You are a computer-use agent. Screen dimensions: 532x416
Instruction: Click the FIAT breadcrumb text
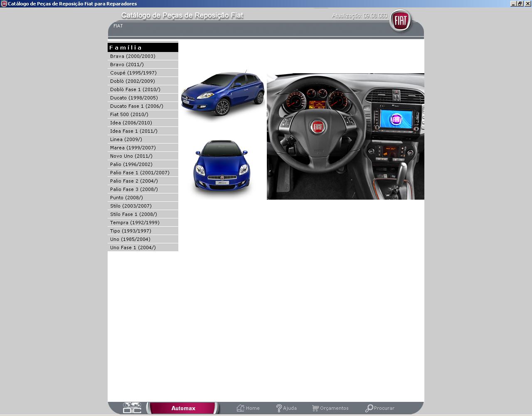118,26
